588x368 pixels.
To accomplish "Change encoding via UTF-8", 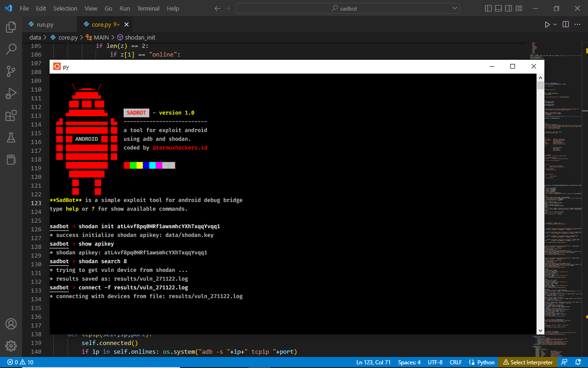I will [x=435, y=362].
